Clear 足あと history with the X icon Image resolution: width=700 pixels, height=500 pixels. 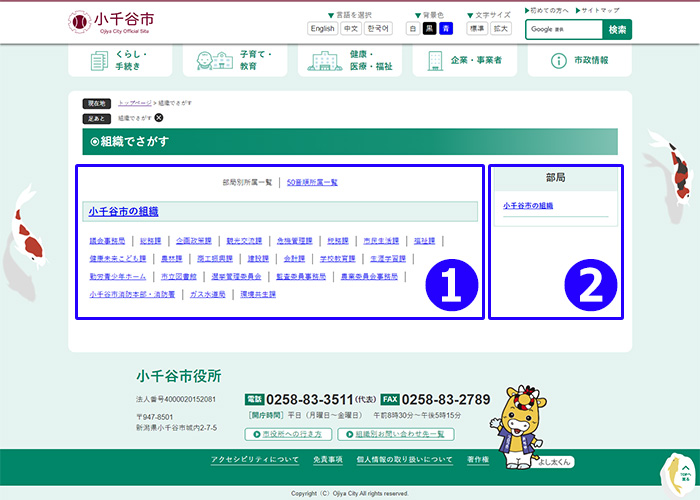pyautogui.click(x=158, y=118)
